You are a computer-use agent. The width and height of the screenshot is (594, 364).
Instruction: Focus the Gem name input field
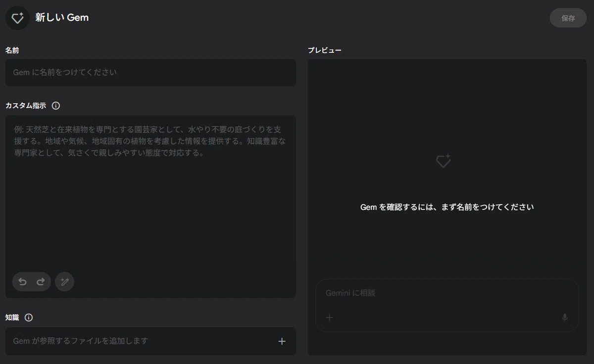(150, 72)
